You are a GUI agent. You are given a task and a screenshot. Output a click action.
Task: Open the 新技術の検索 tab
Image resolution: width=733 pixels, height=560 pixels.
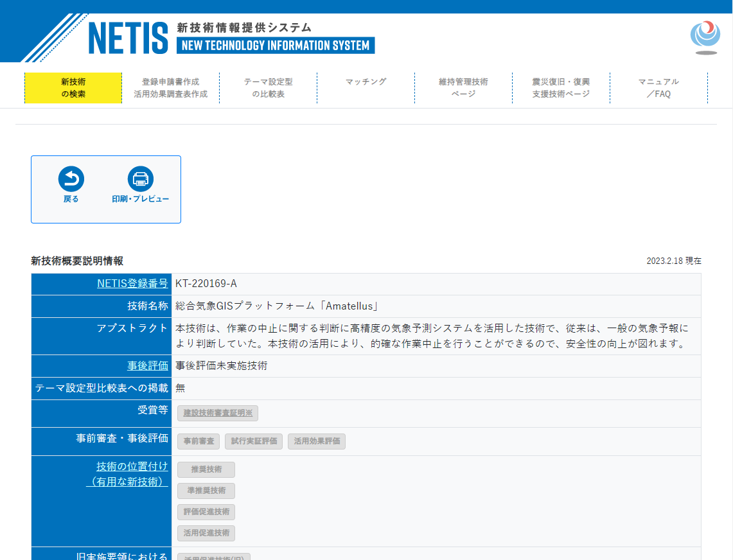pyautogui.click(x=73, y=87)
